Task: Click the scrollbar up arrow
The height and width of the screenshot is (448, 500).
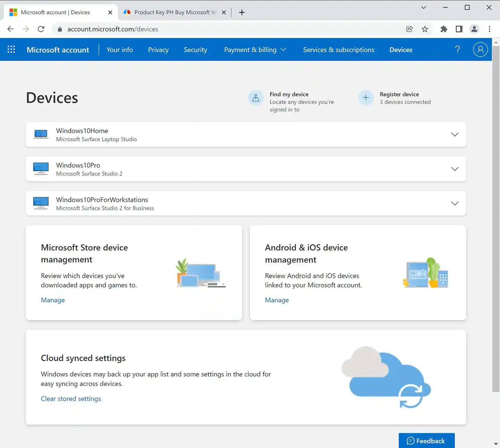Action: pos(496,42)
